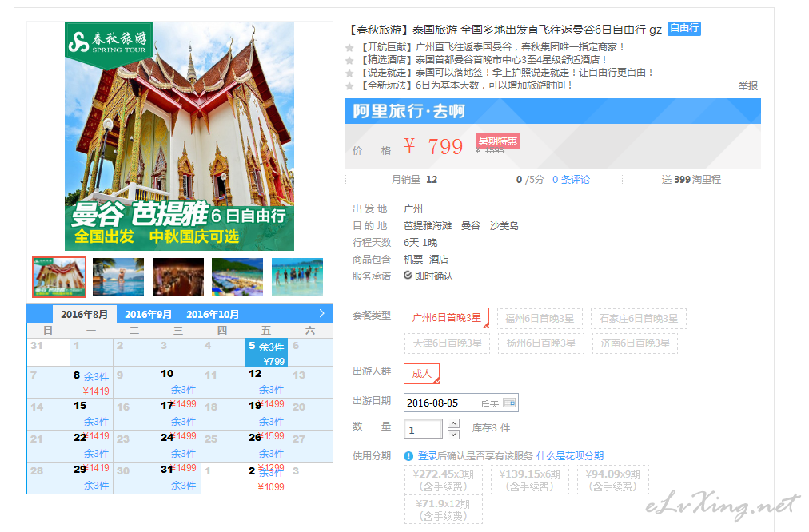Pick August 19 date cell ¥1499
Screen dimensions: 809x532
click(266, 414)
